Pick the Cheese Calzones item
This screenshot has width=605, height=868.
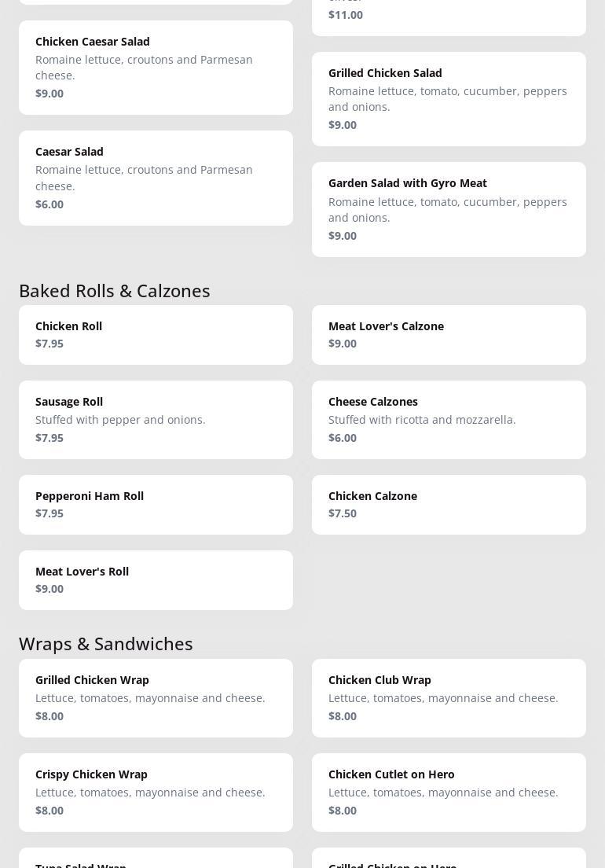pos(449,420)
